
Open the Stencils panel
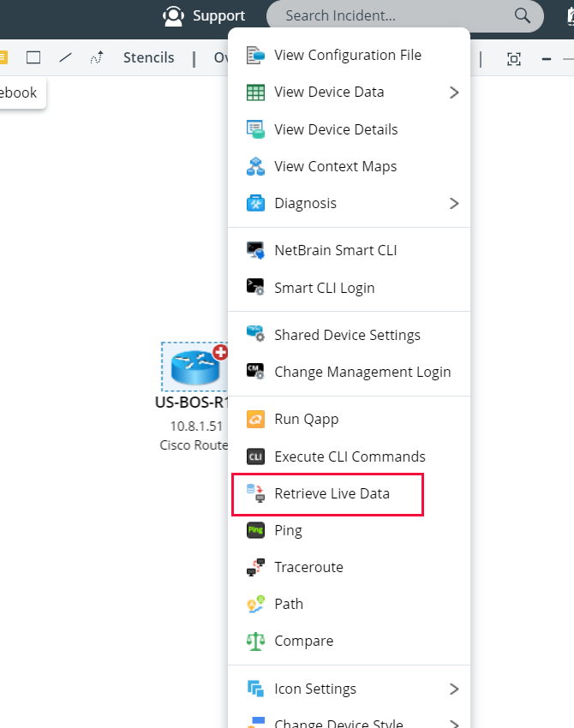[x=148, y=57]
